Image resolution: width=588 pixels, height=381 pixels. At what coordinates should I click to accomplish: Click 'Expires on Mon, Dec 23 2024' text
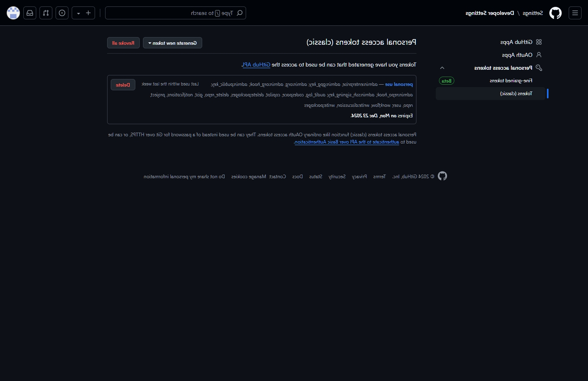coord(382,116)
